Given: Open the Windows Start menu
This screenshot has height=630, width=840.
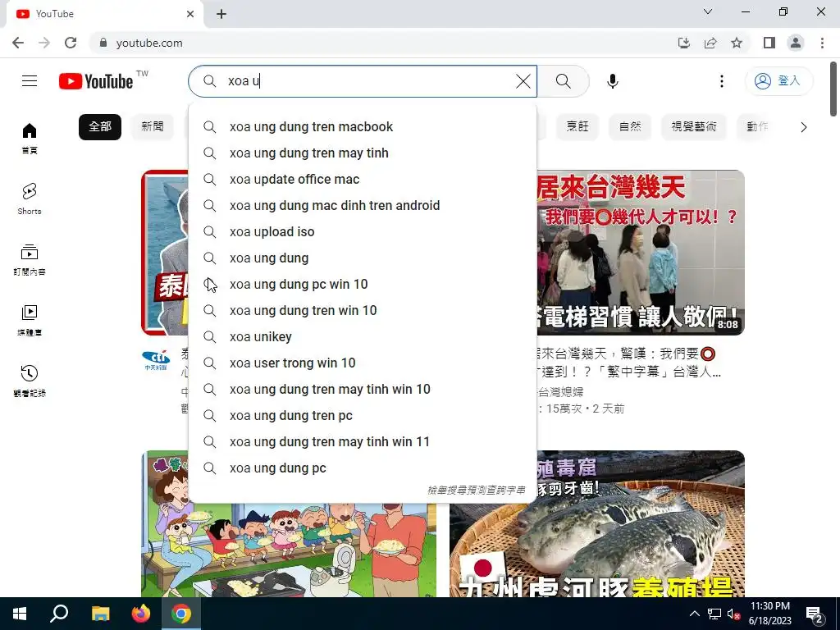Looking at the screenshot, I should coord(20,614).
